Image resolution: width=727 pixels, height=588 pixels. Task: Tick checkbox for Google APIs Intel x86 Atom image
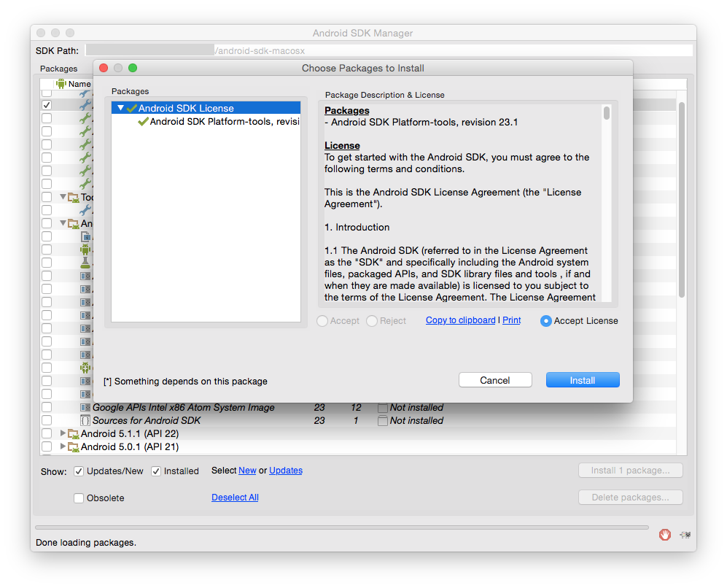coord(47,408)
